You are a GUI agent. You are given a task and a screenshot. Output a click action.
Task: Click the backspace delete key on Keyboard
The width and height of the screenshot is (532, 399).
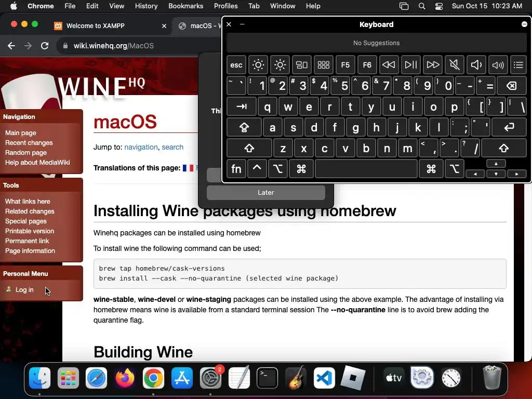pyautogui.click(x=512, y=86)
